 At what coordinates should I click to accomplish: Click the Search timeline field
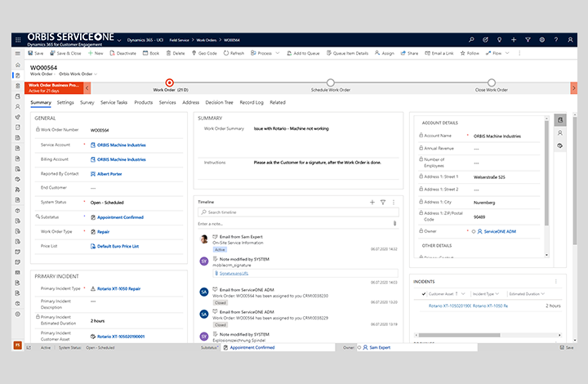pyautogui.click(x=298, y=212)
